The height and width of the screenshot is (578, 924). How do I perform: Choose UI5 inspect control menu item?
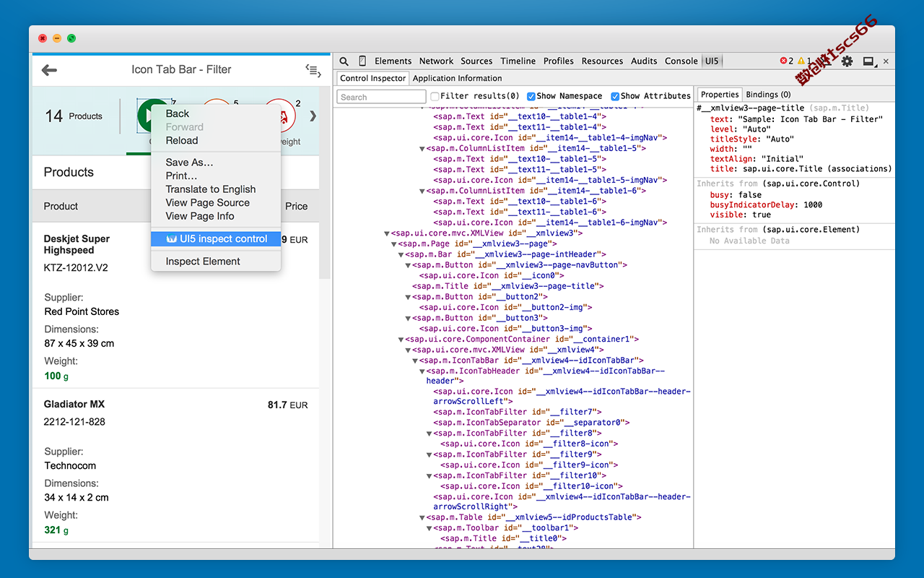(216, 239)
